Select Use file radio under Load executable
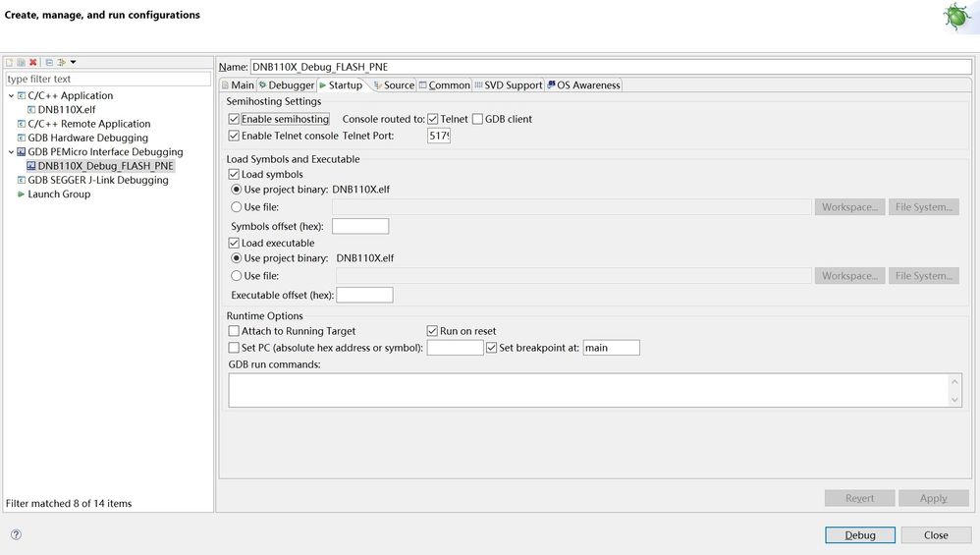The width and height of the screenshot is (980, 555). (x=237, y=276)
